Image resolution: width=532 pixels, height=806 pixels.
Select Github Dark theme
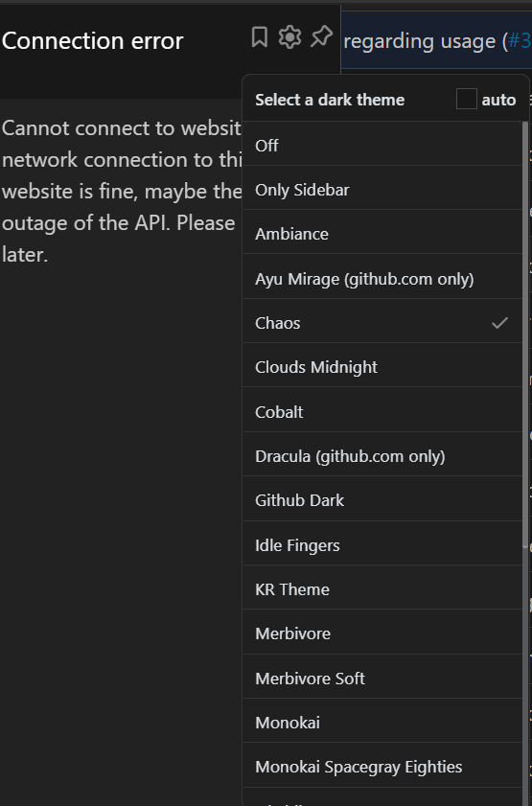tap(382, 500)
